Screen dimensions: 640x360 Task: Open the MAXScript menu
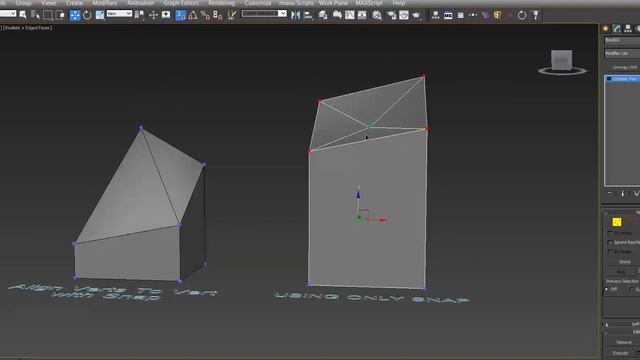click(369, 3)
